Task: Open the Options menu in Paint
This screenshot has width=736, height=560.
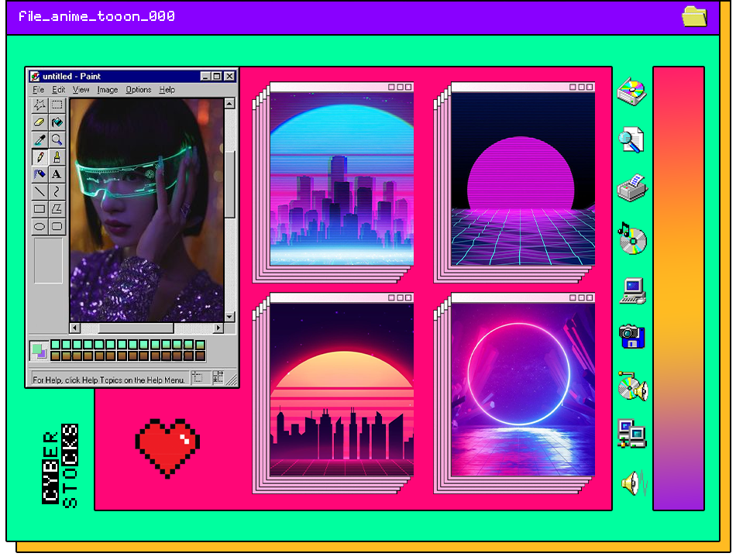Action: (x=139, y=90)
